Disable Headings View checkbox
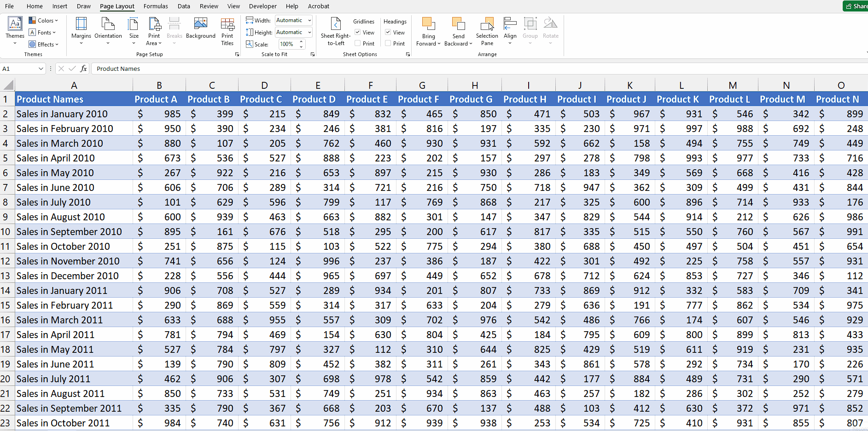 (388, 32)
